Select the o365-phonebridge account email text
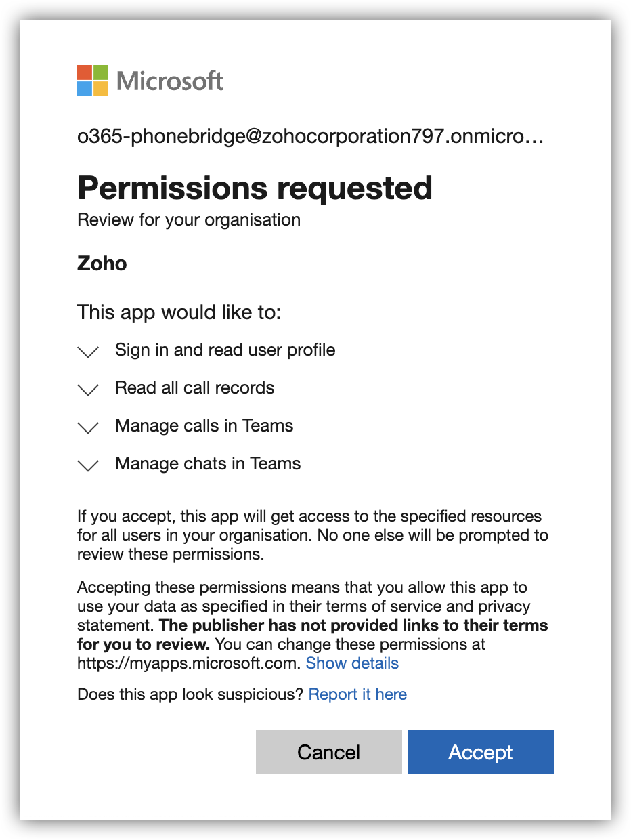 click(311, 138)
